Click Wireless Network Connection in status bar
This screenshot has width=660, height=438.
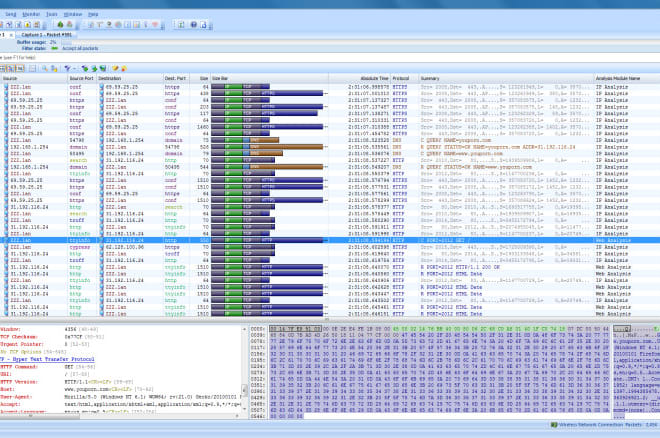point(591,425)
